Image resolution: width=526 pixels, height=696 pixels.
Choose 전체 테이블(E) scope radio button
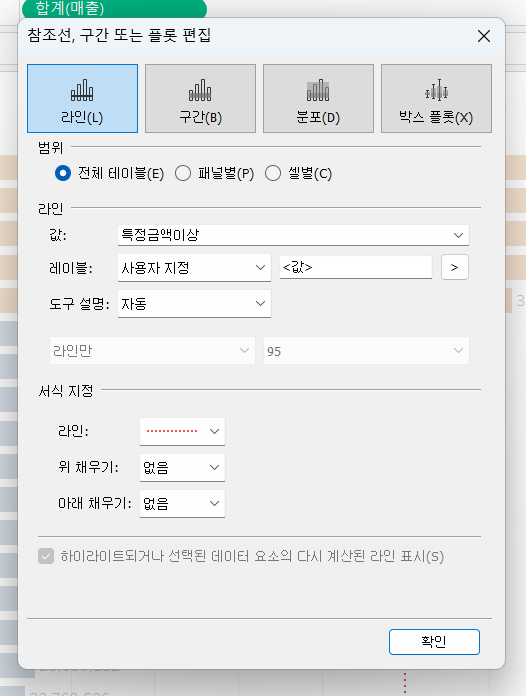[63, 173]
